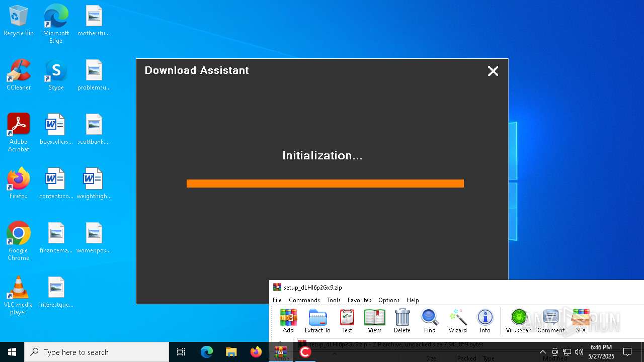Click the Find magnifier icon in WinRAR
The image size is (644, 362).
coord(430,321)
